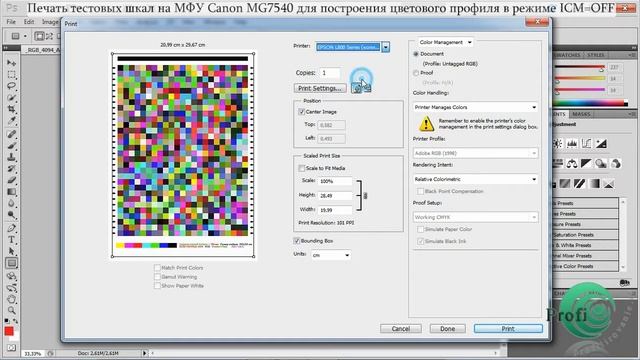Select the Lasso tool

coord(11,86)
